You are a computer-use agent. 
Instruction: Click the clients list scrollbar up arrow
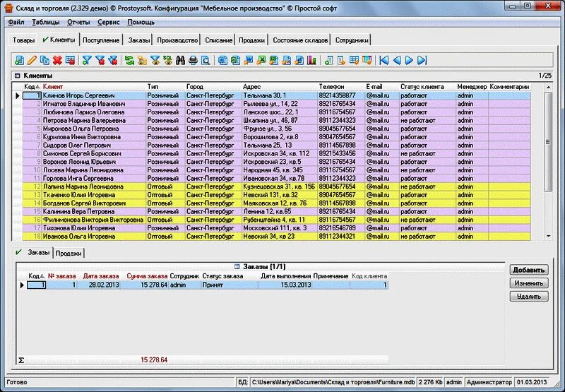549,87
